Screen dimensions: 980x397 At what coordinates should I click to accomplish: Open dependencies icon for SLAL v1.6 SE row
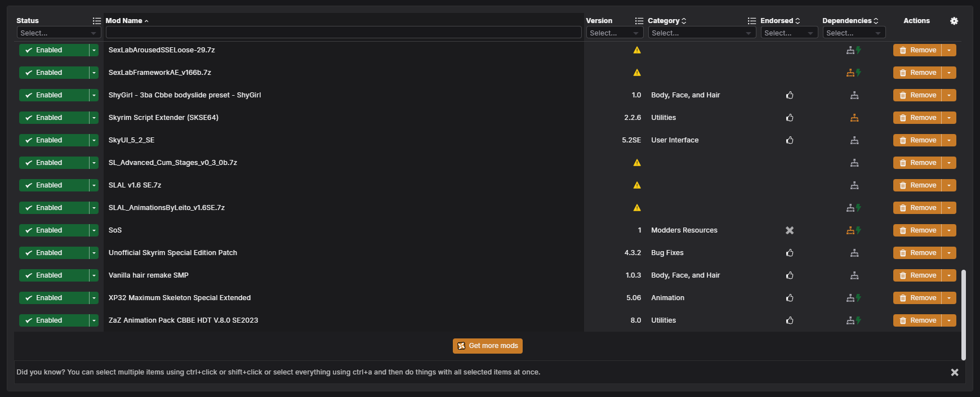pyautogui.click(x=854, y=185)
